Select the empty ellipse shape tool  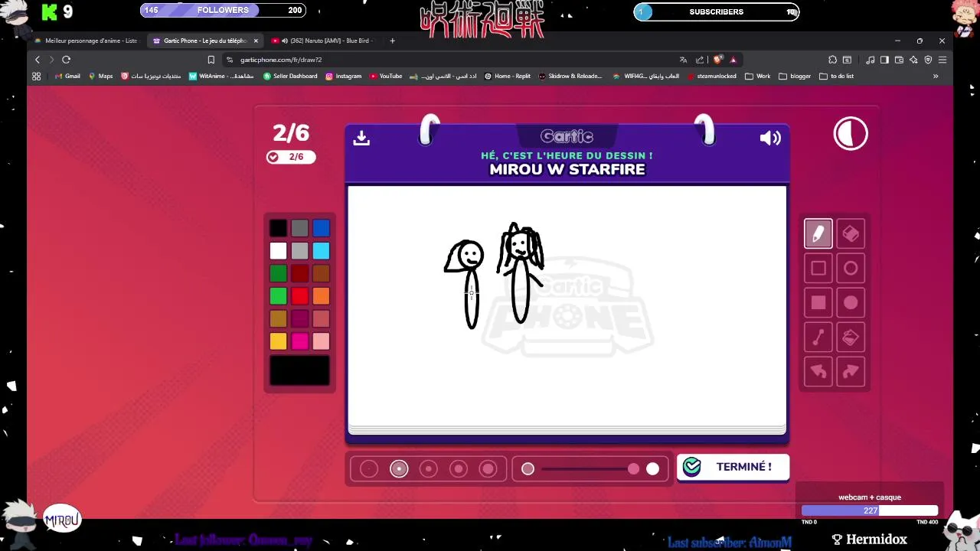click(851, 268)
